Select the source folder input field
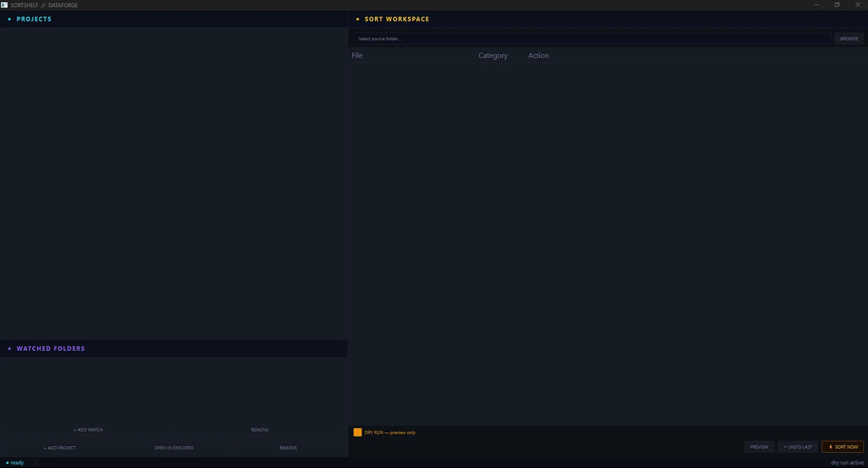Viewport: 868px width, 468px height. (x=592, y=39)
